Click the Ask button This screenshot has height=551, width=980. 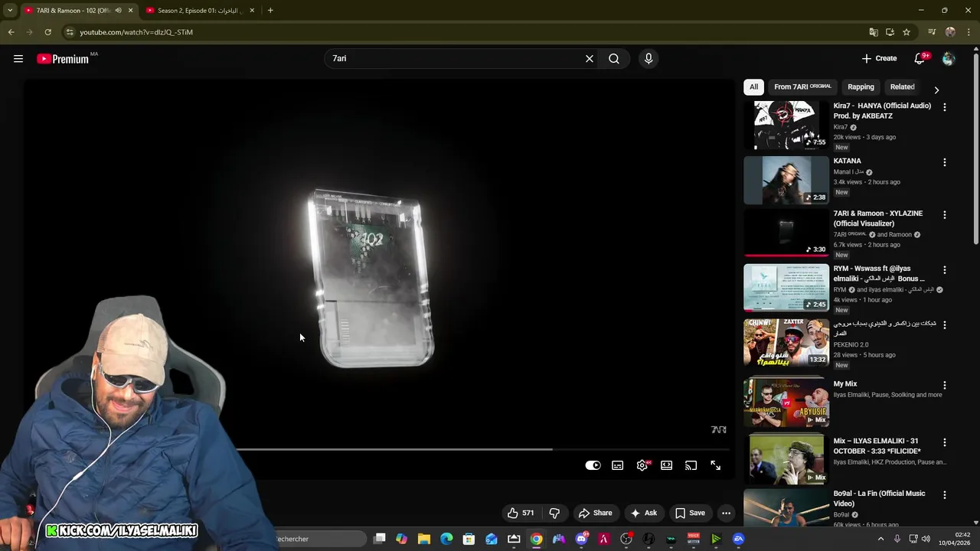[x=643, y=514]
